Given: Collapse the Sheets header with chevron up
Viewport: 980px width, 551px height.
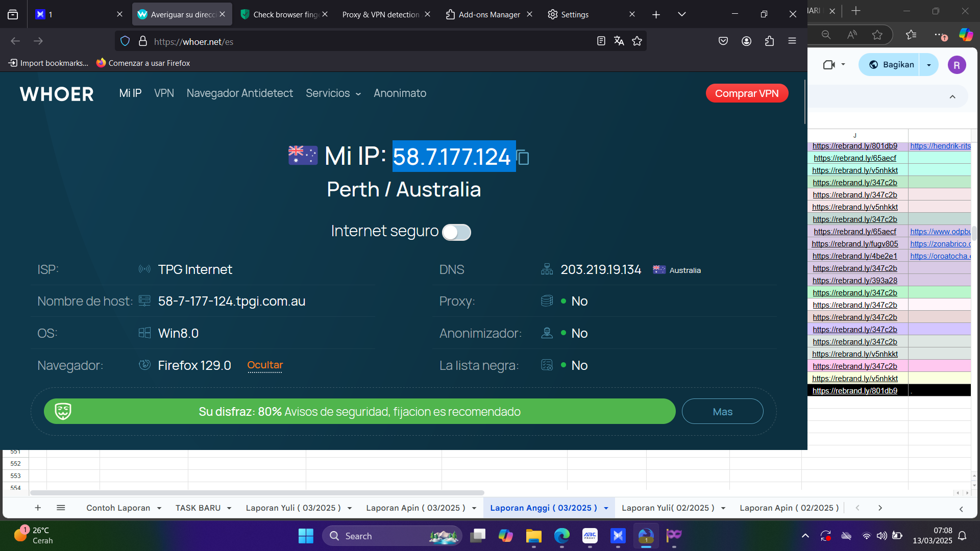Looking at the screenshot, I should point(952,97).
